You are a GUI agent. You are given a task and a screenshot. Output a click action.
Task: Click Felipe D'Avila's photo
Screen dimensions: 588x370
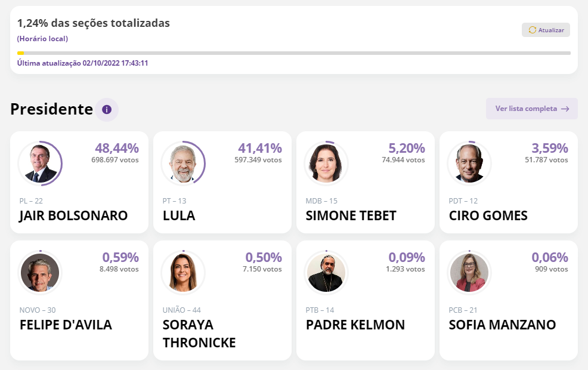tap(40, 273)
